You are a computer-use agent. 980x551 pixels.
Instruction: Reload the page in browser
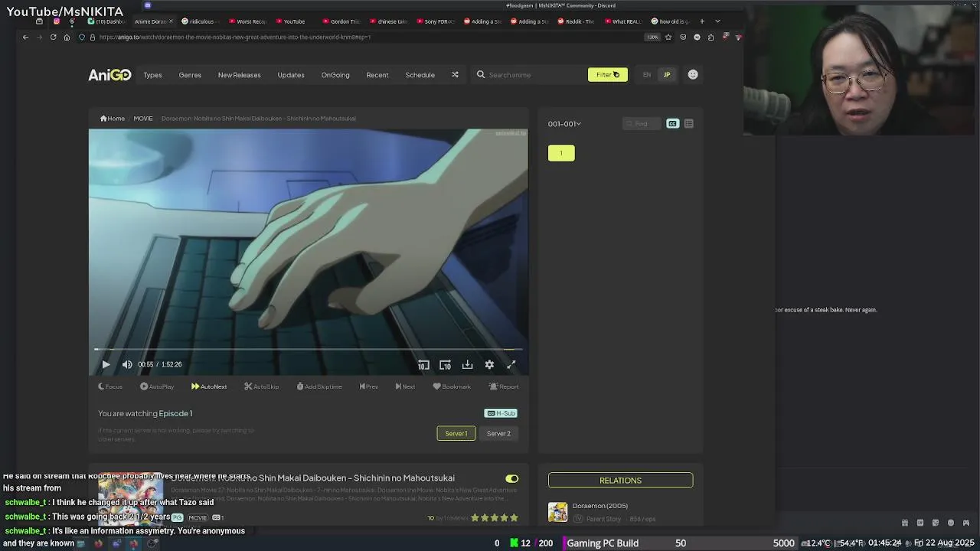pyautogui.click(x=53, y=37)
